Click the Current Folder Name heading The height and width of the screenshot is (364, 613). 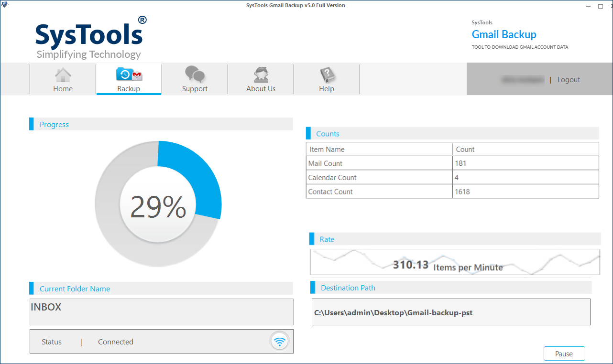[x=75, y=289]
